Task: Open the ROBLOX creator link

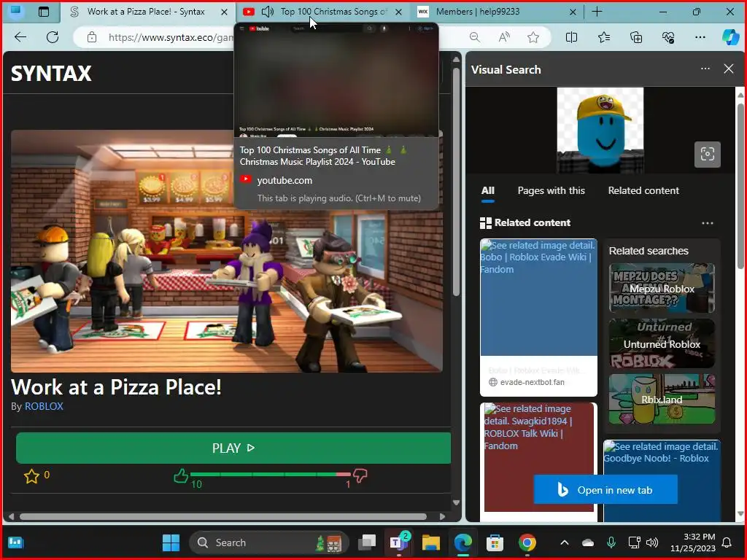Action: click(x=44, y=406)
